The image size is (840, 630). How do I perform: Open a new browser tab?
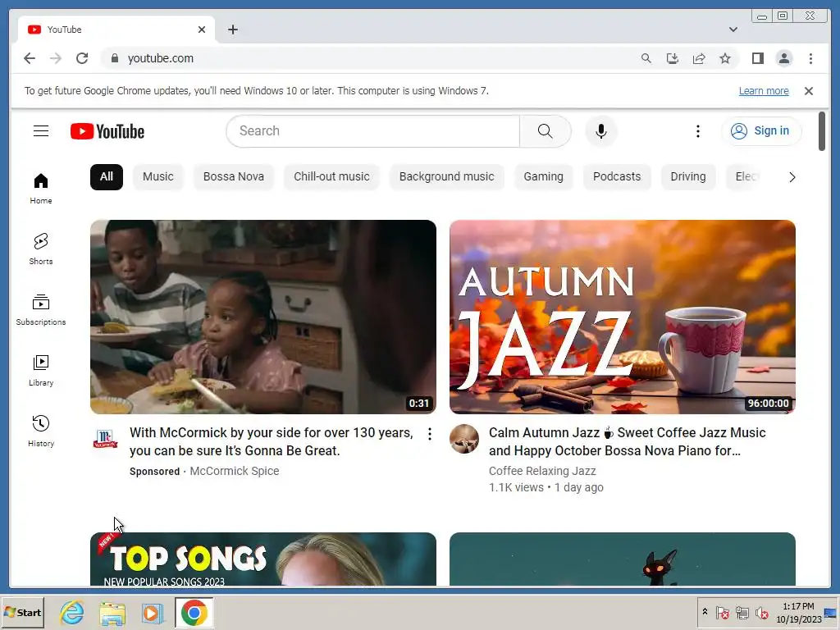tap(232, 30)
